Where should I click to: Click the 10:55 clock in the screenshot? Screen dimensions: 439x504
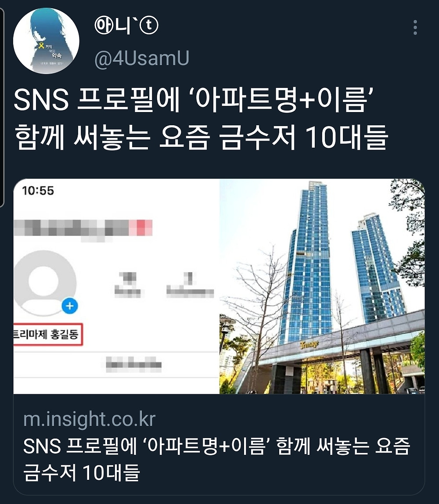(38, 191)
